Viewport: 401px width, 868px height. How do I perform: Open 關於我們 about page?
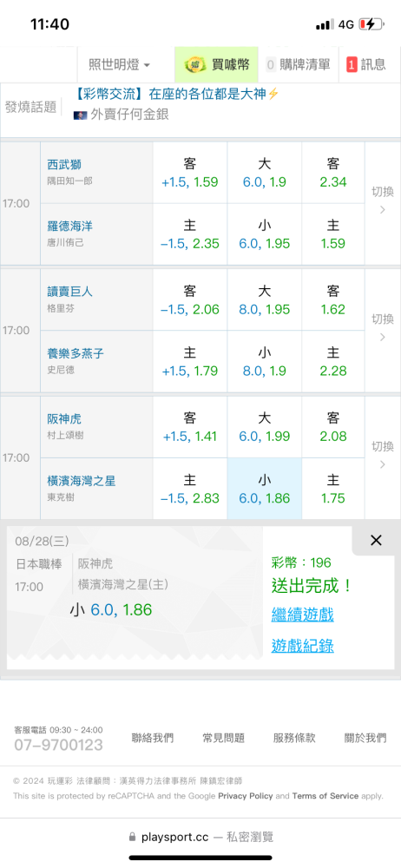point(365,737)
